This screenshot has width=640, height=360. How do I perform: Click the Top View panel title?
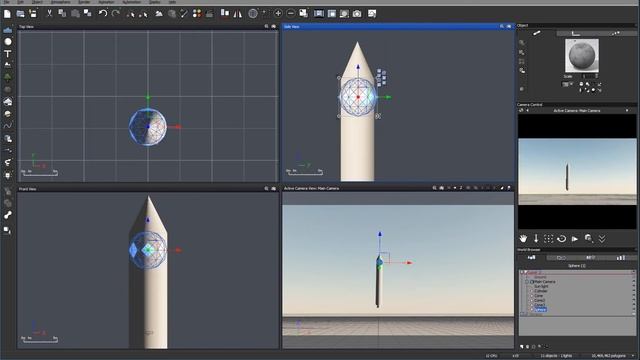click(x=27, y=27)
